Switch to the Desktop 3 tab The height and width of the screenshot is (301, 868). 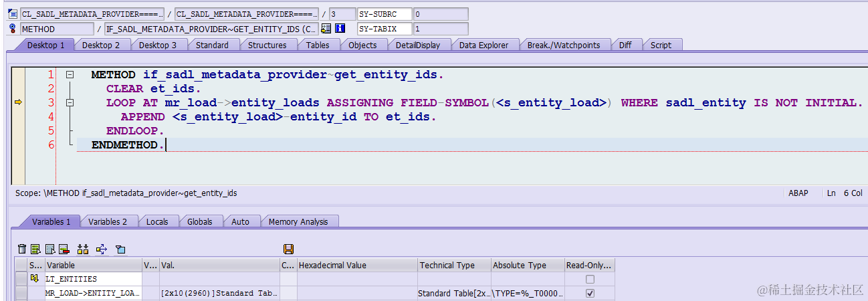tap(158, 45)
